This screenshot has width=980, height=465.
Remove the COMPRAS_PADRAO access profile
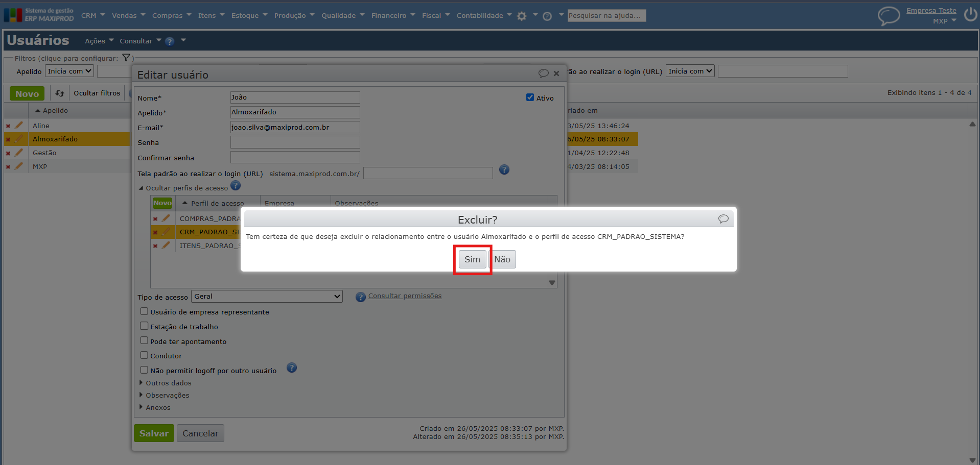pos(155,219)
